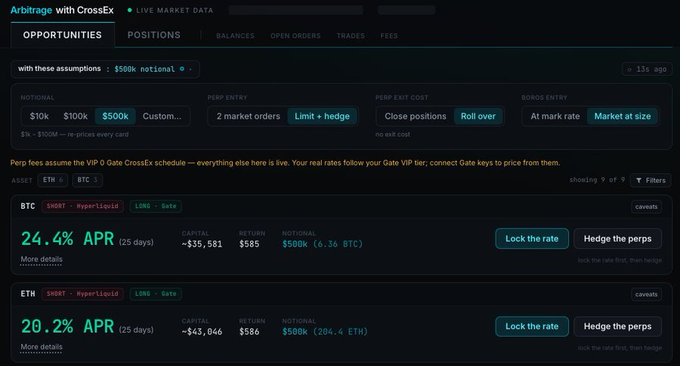
Task: Select 2 market orders perp entry
Action: pos(248,116)
